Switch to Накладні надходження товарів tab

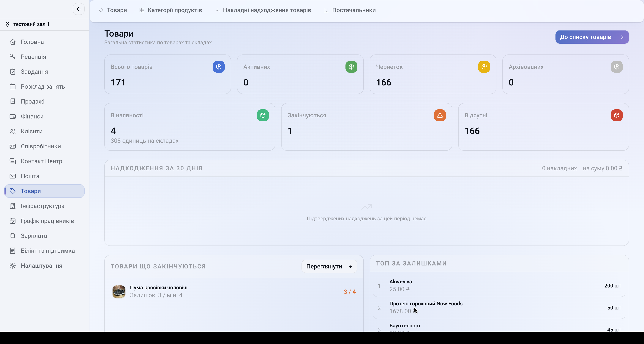click(x=263, y=10)
